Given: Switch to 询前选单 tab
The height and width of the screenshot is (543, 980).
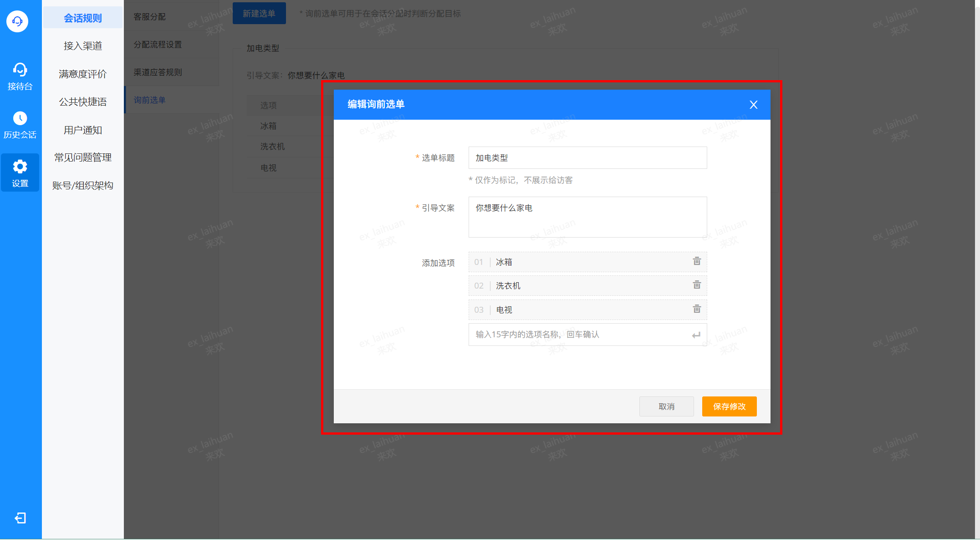Looking at the screenshot, I should click(172, 100).
